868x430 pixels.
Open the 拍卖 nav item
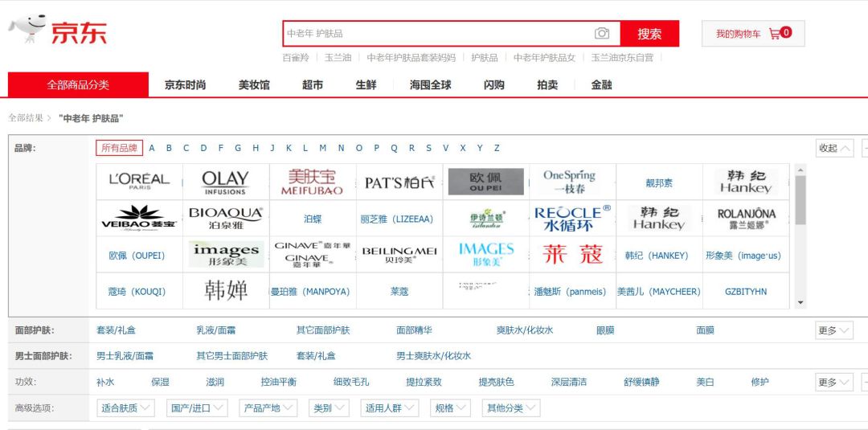(547, 85)
